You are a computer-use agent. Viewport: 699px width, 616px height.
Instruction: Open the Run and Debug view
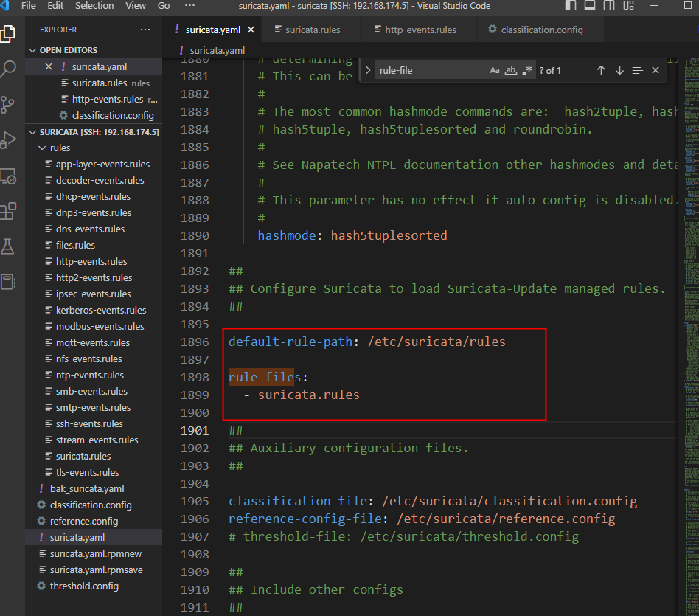[x=8, y=140]
